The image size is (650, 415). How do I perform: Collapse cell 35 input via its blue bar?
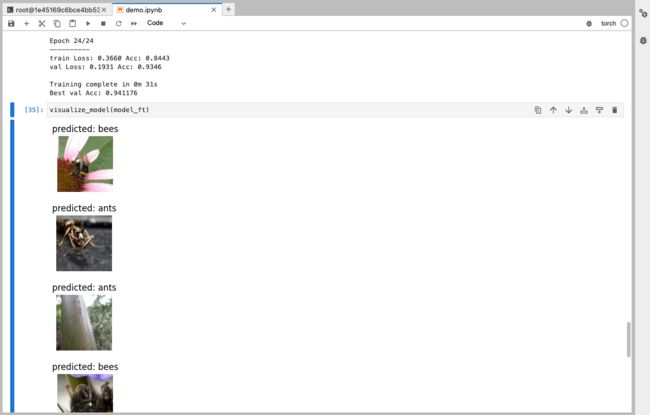pos(12,110)
